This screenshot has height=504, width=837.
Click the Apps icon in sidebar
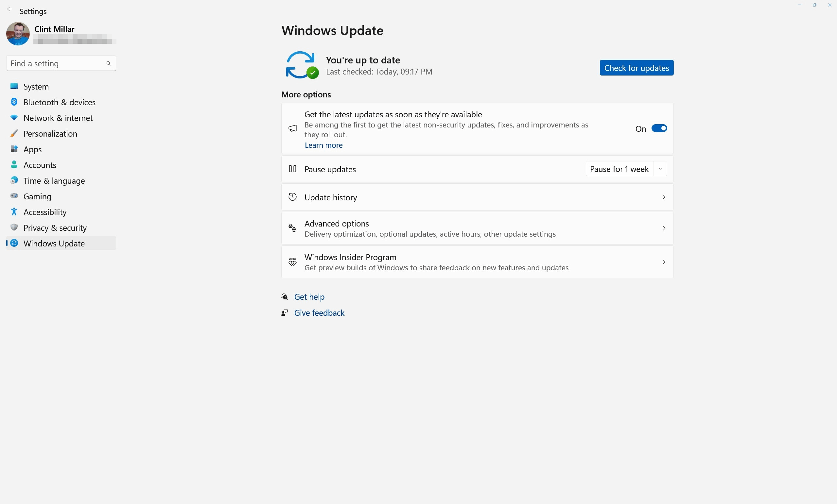(14, 149)
